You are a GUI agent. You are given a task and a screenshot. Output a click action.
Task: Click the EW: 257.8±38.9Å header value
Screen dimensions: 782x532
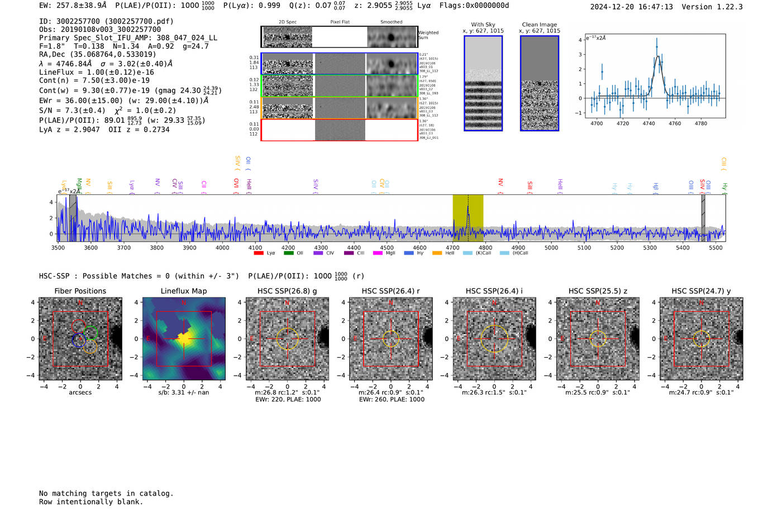pos(73,6)
